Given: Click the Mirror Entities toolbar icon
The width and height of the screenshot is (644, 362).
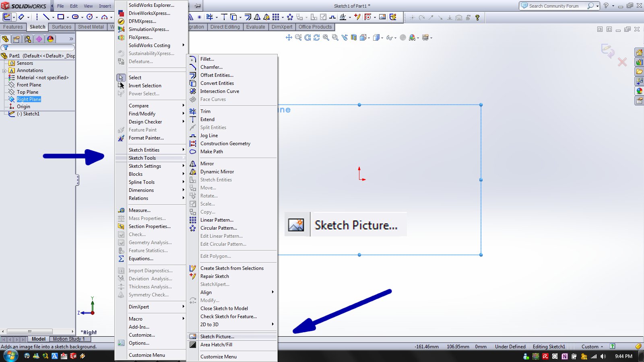Looking at the screenshot, I should click(x=257, y=17).
